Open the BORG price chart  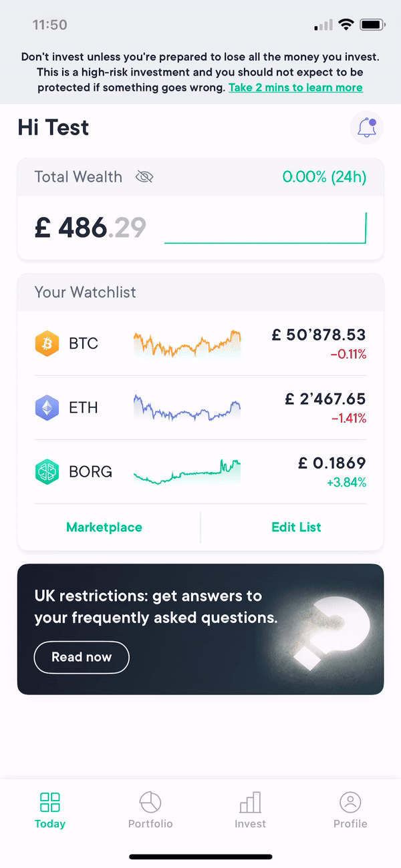pyautogui.click(x=187, y=471)
